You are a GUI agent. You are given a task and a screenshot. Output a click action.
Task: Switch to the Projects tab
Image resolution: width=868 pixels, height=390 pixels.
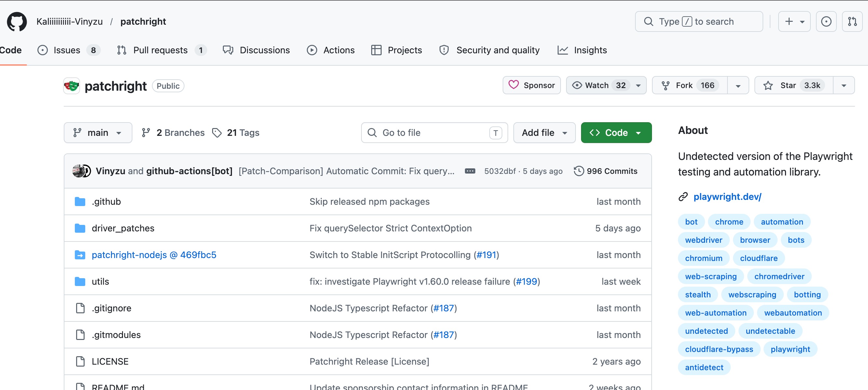(x=396, y=50)
